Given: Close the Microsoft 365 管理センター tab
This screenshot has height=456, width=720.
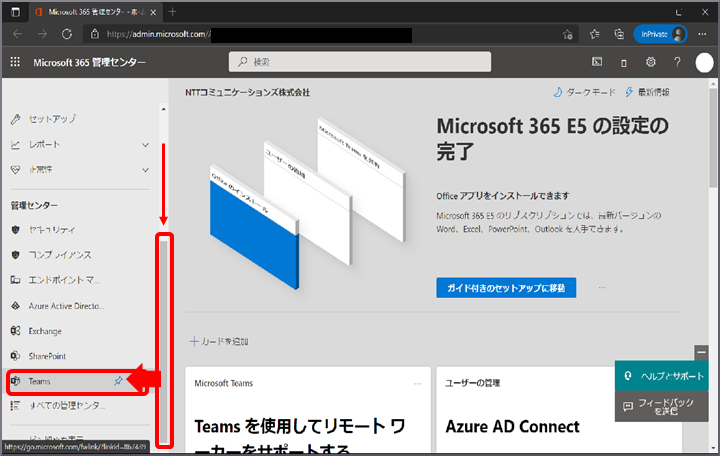Looking at the screenshot, I should 153,12.
